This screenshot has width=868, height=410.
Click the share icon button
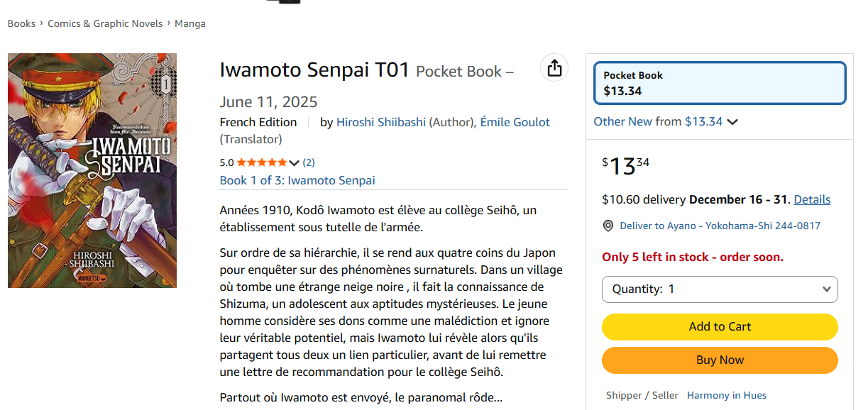pyautogui.click(x=554, y=68)
